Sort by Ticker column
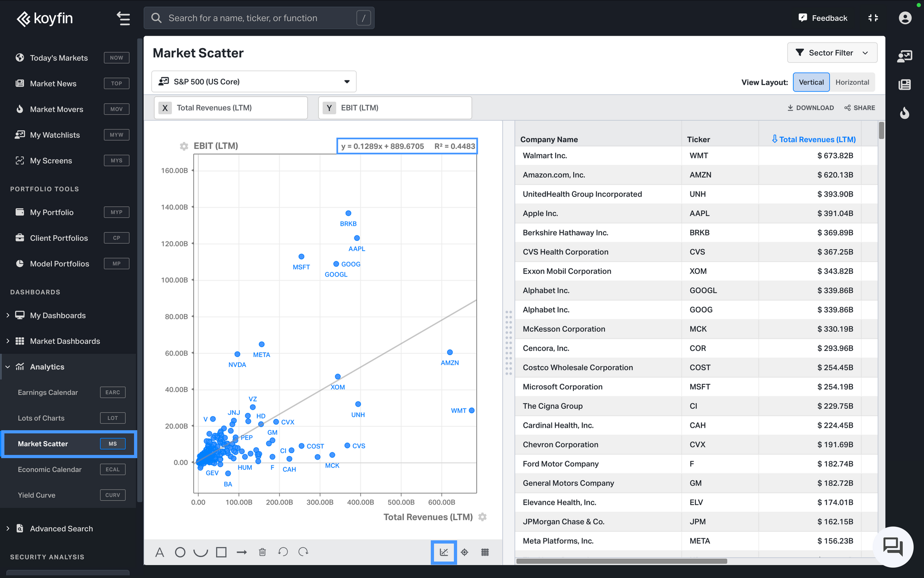The width and height of the screenshot is (924, 578). (699, 139)
